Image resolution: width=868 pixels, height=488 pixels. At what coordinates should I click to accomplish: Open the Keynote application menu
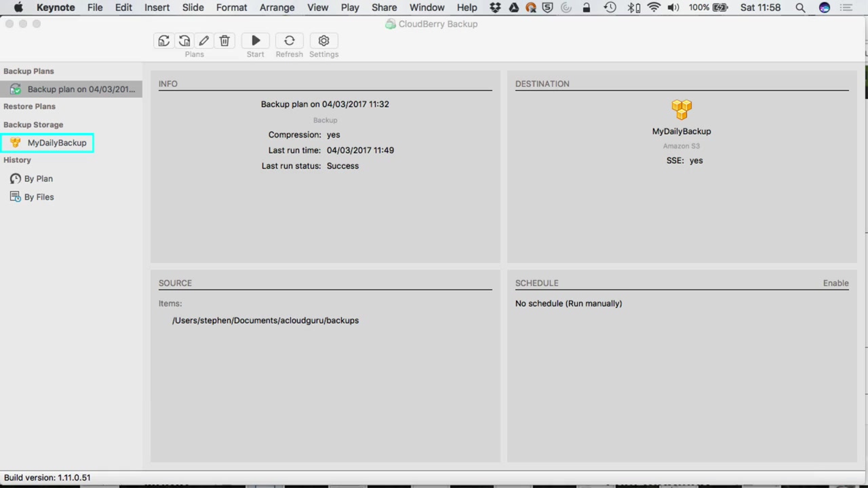point(56,7)
